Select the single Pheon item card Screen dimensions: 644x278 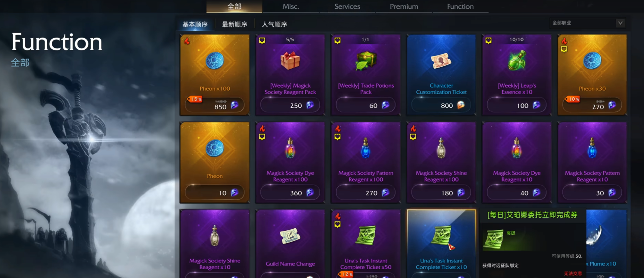point(214,162)
